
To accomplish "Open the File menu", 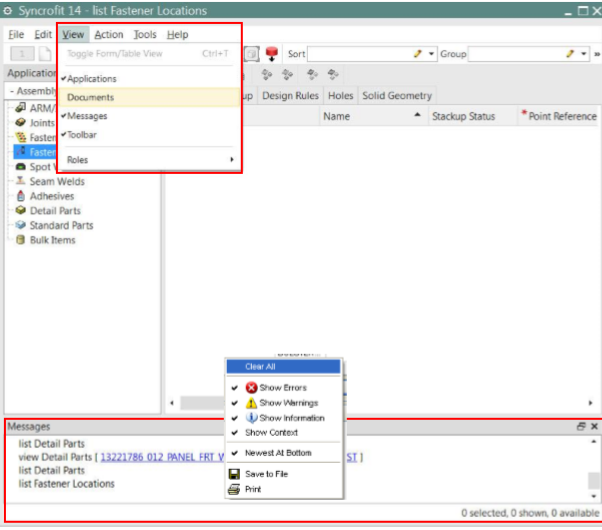I will point(16,35).
